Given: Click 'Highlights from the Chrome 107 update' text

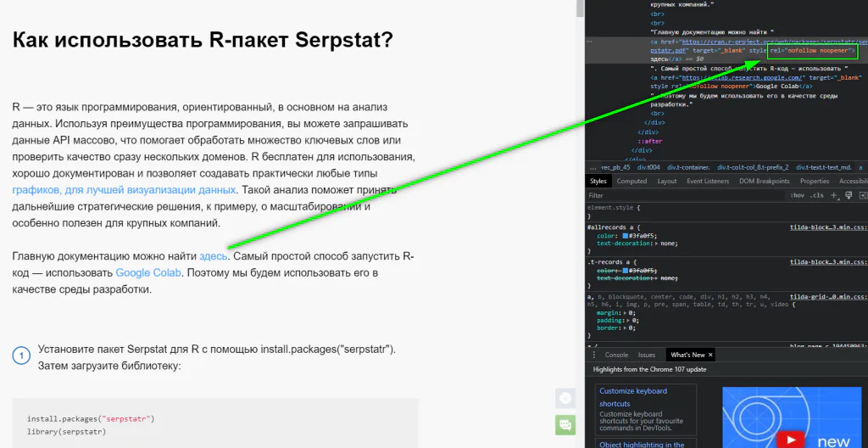Looking at the screenshot, I should tap(650, 369).
